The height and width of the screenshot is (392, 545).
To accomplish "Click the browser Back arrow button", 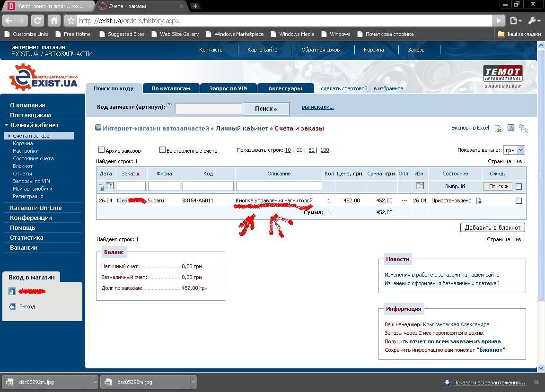I will pos(9,20).
